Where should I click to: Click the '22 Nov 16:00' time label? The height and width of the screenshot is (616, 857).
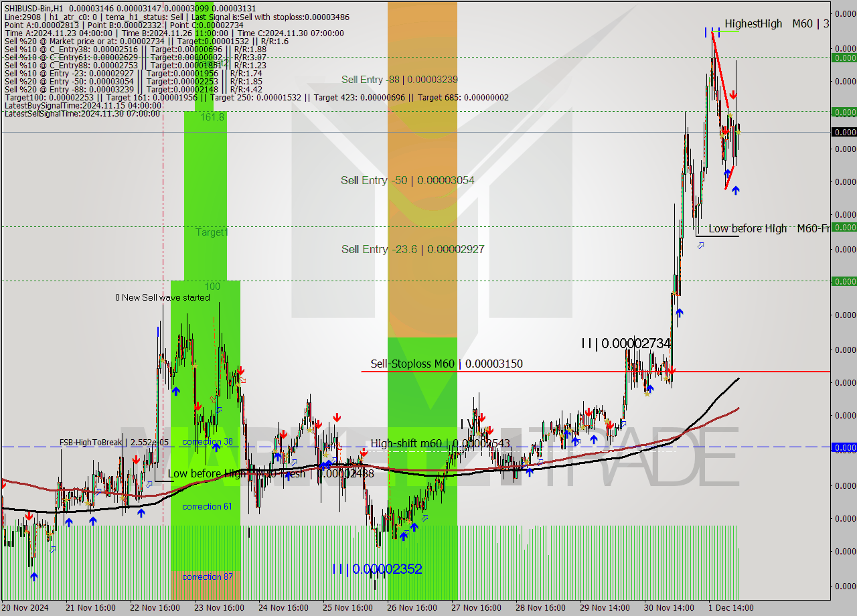click(155, 608)
